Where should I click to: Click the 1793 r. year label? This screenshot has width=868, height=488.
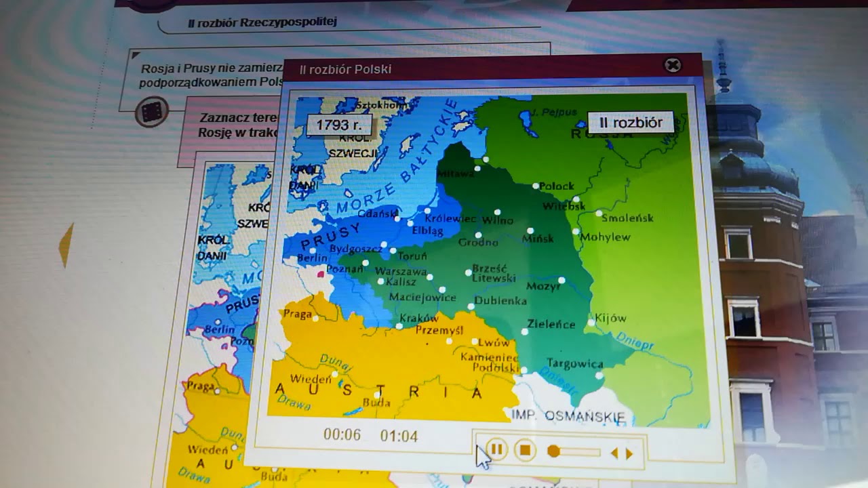point(338,125)
